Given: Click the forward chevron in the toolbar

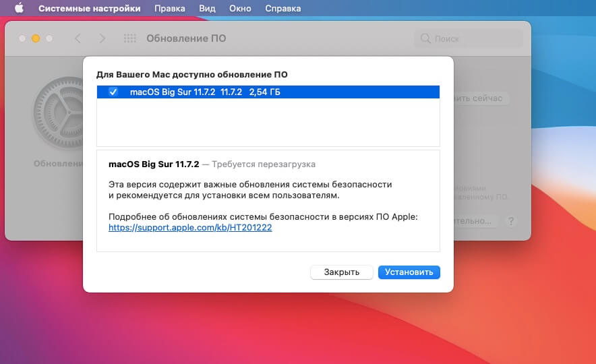Looking at the screenshot, I should [x=102, y=38].
